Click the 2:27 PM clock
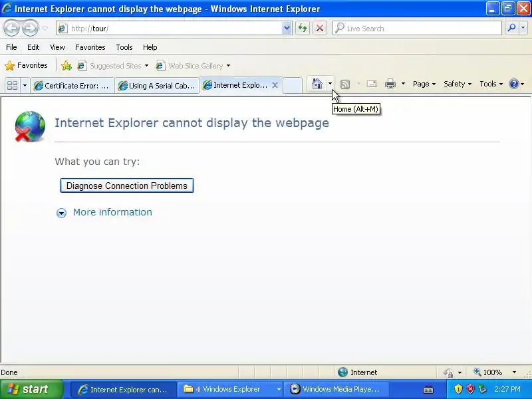532x399 pixels. click(x=507, y=389)
